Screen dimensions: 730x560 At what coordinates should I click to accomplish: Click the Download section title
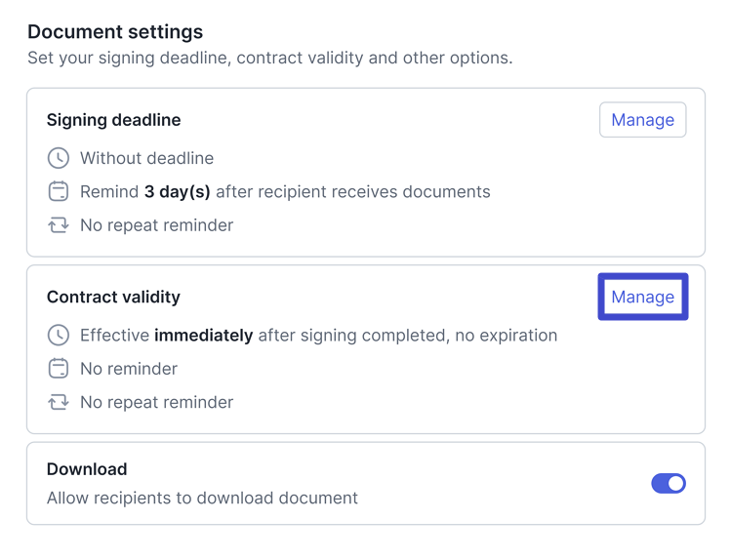point(87,469)
